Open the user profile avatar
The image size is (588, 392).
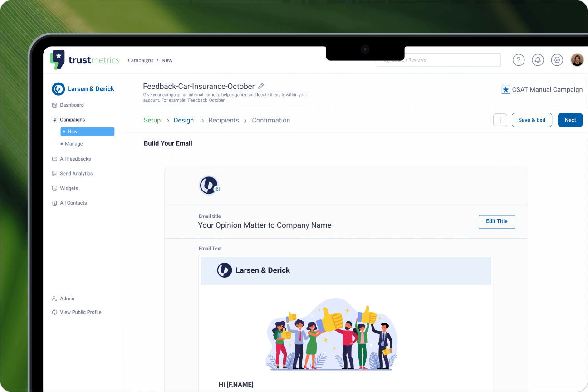pos(577,60)
